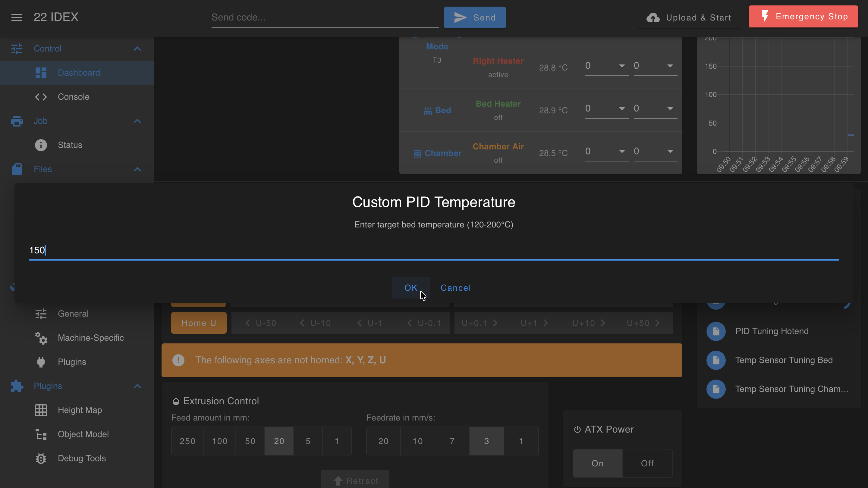Click the Status info icon
The height and width of the screenshot is (488, 868).
point(41,145)
